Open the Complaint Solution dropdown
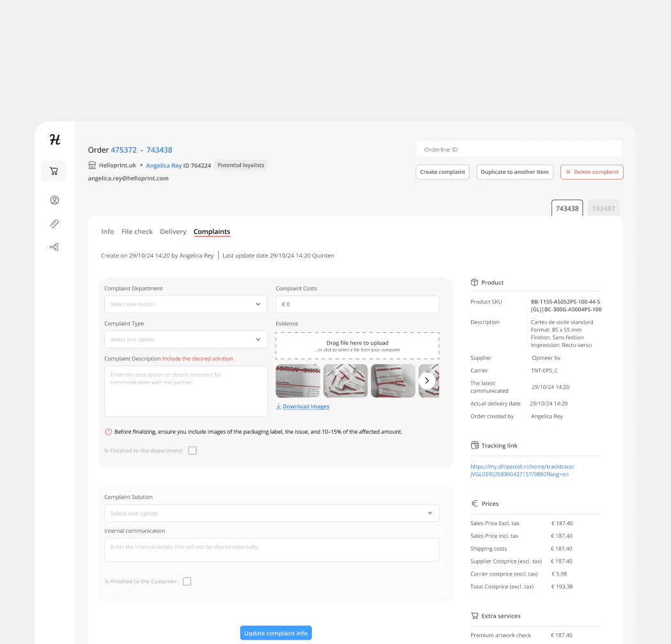This screenshot has width=671, height=644. tap(272, 513)
